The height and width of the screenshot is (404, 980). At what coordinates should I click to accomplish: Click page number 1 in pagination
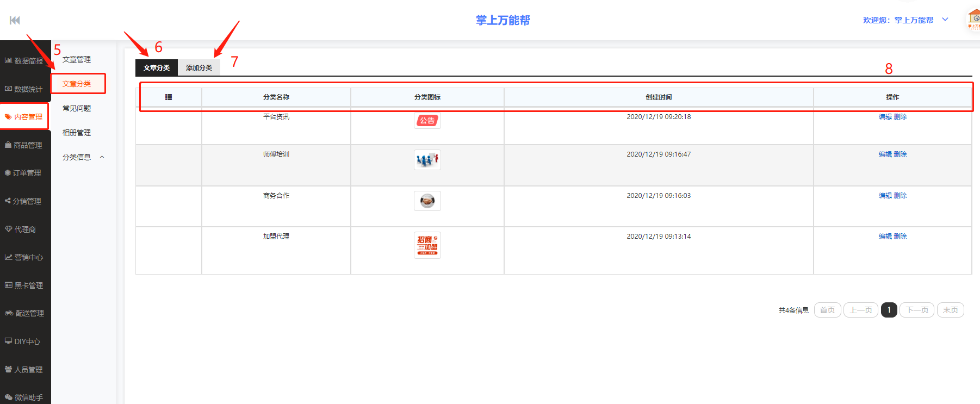pyautogui.click(x=889, y=310)
